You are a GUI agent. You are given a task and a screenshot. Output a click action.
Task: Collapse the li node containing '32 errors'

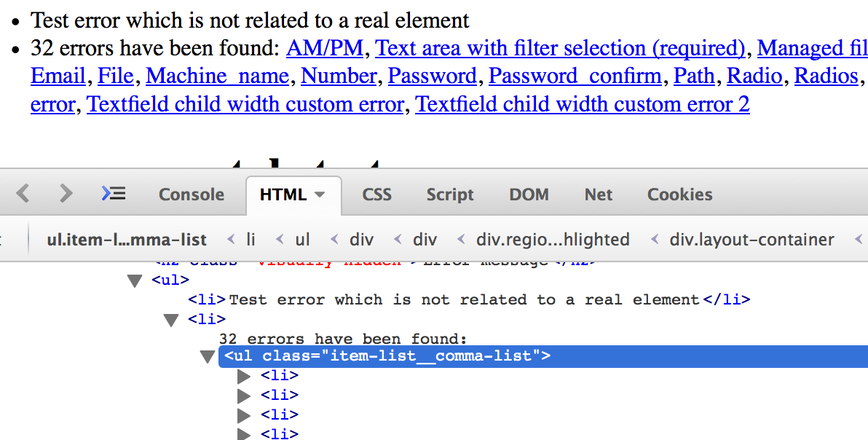click(x=170, y=319)
